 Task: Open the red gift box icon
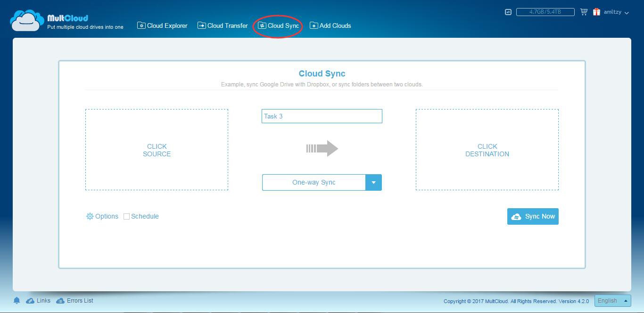tap(596, 12)
